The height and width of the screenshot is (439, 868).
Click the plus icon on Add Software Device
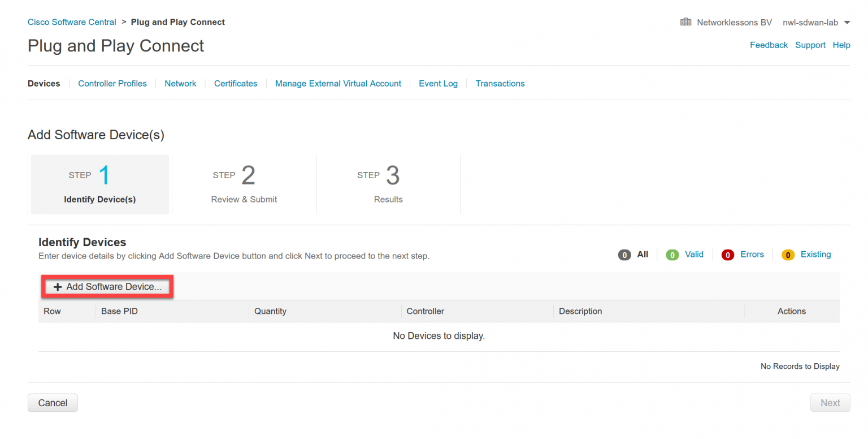(58, 287)
